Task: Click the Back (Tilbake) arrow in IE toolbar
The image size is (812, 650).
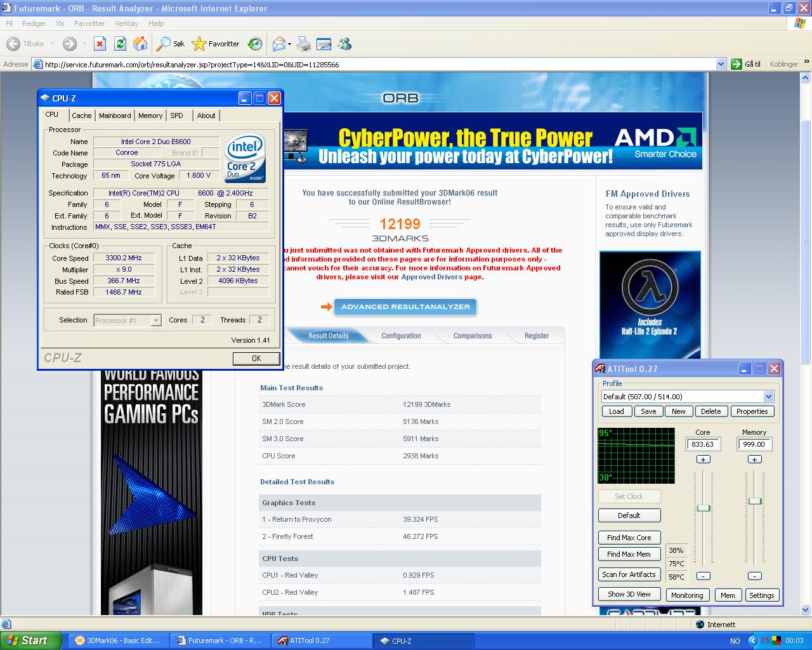Action: 13,44
